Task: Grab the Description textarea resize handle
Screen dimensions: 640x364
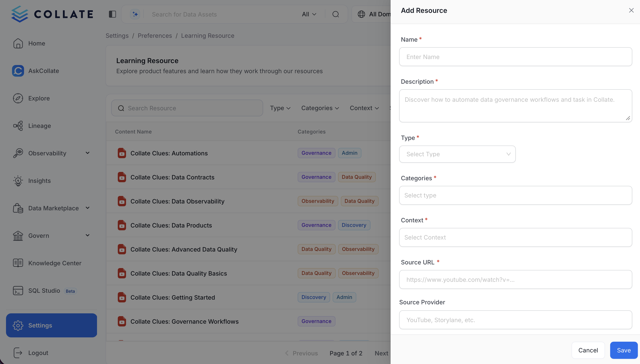Action: click(x=628, y=118)
